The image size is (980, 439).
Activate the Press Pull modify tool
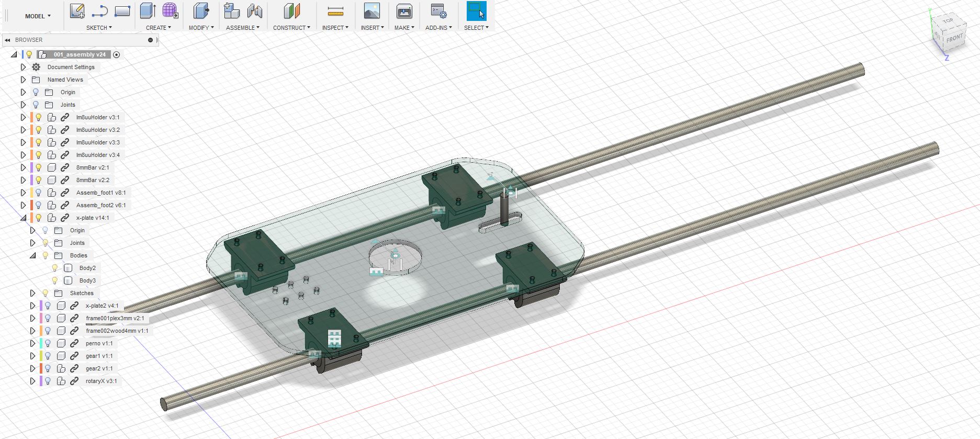pyautogui.click(x=201, y=11)
